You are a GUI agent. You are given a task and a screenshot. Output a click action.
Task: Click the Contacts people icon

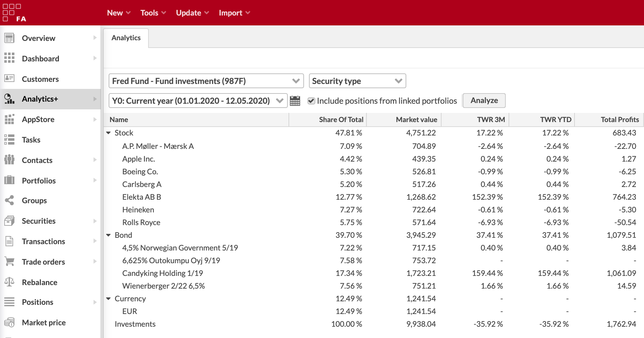point(10,160)
